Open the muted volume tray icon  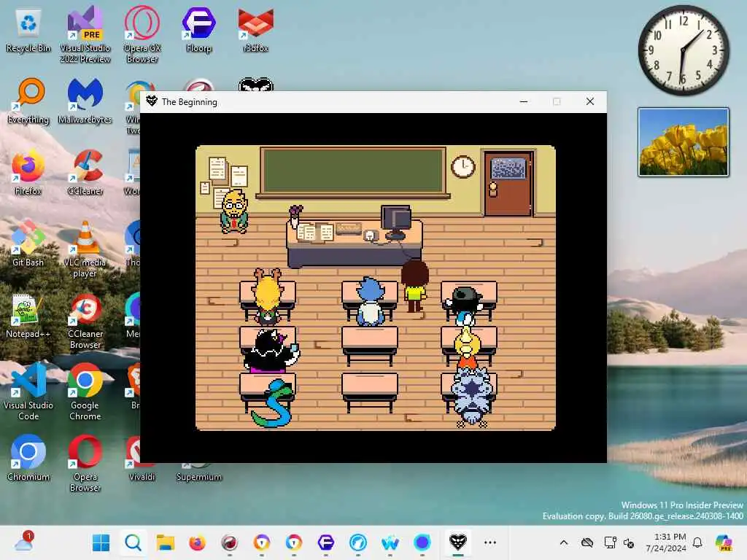[629, 542]
